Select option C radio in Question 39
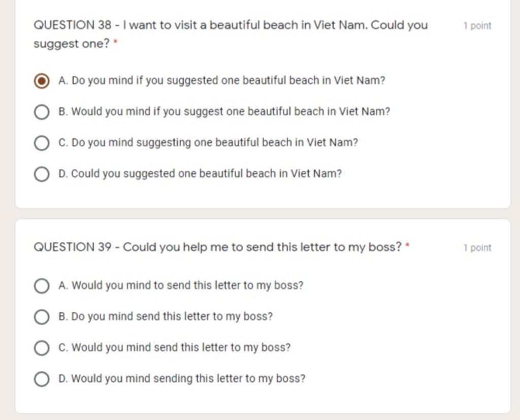The height and width of the screenshot is (420, 520). coord(42,348)
